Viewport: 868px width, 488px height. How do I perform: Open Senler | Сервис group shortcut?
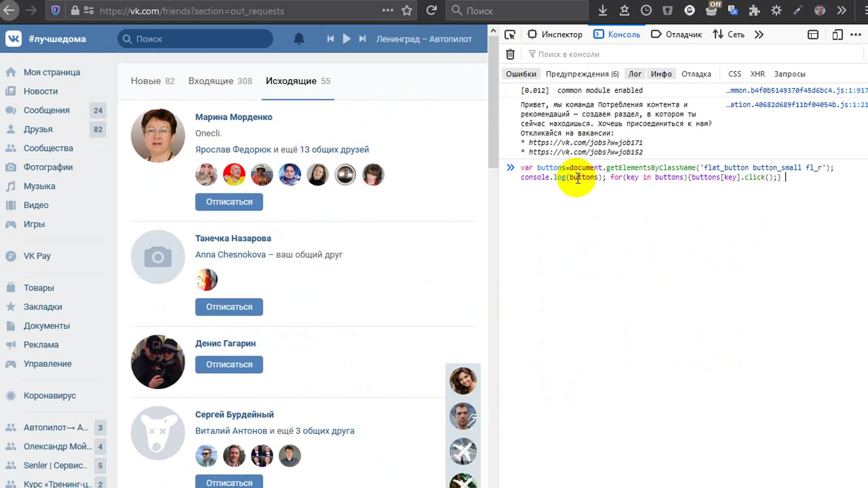click(x=55, y=465)
